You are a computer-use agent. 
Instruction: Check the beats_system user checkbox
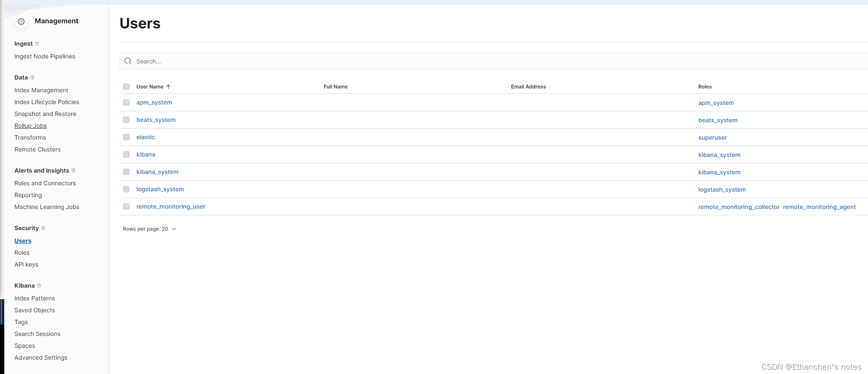tap(126, 120)
